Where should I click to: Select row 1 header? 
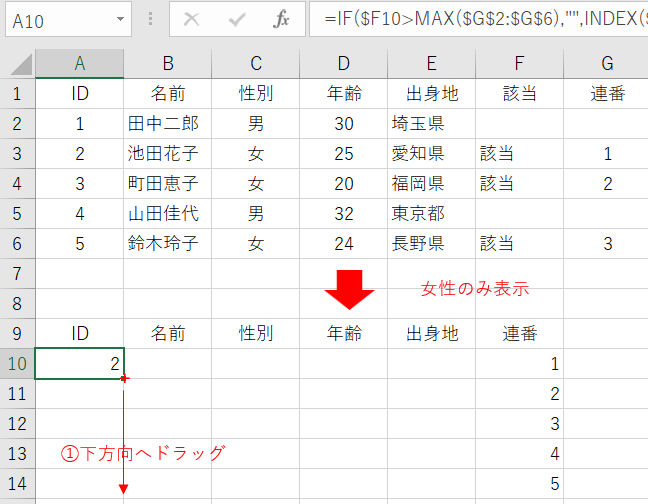(x=17, y=94)
